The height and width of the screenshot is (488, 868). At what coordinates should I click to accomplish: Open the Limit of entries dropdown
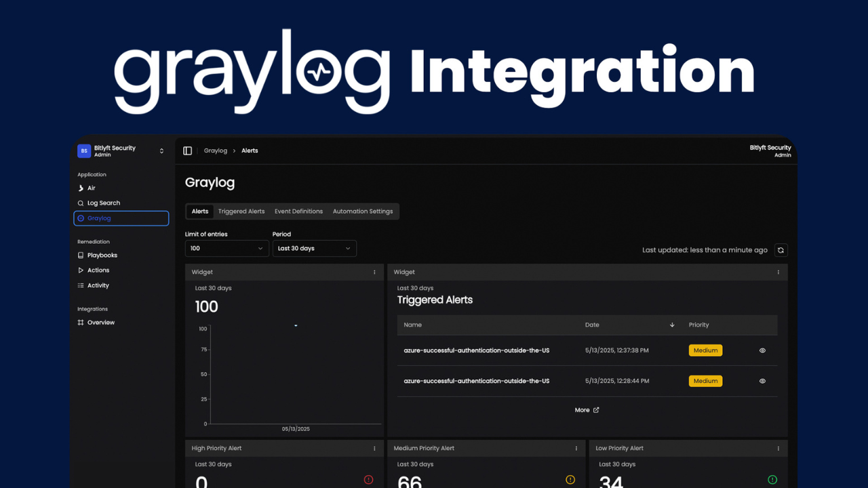point(227,248)
